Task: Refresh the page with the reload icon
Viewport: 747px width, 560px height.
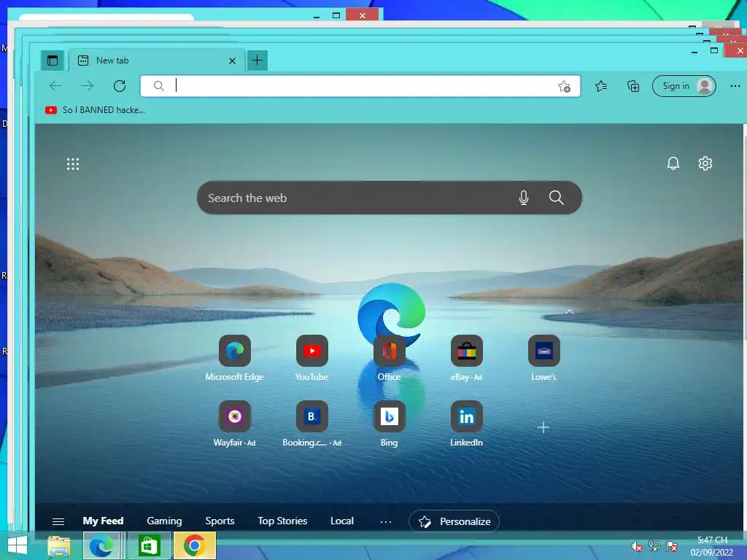Action: tap(120, 86)
